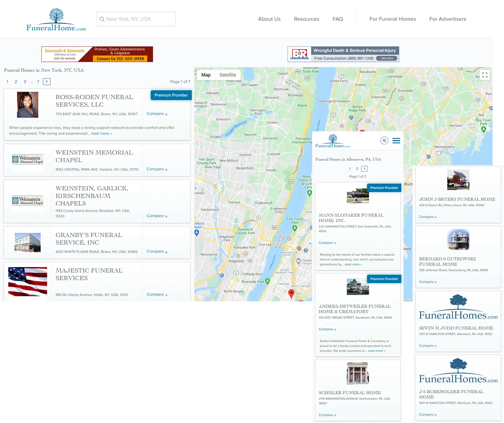This screenshot has height=423, width=504.
Task: Click Anders-Detweiler Funeral Home thumbnail photo
Action: coord(358,287)
